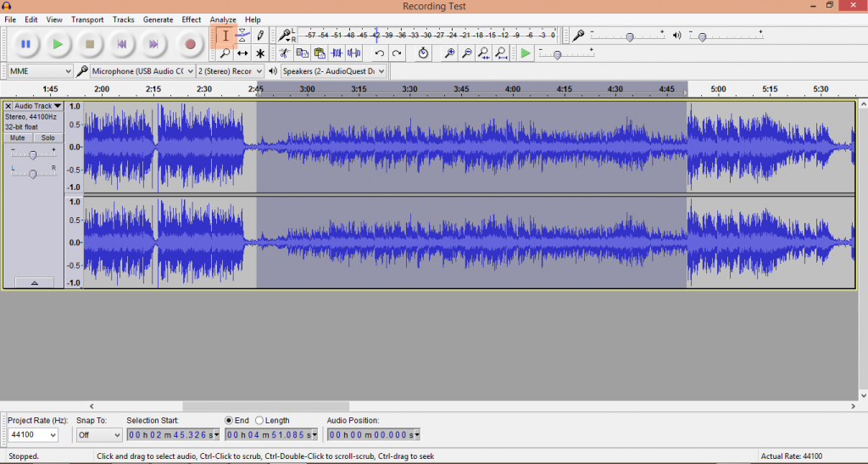
Task: Open the Transport menu
Action: [x=87, y=20]
